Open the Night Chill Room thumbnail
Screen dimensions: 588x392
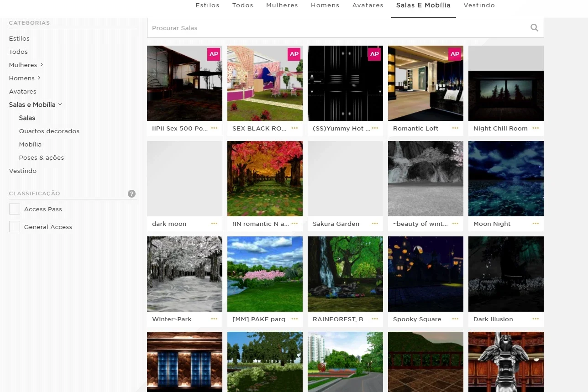[x=506, y=83]
